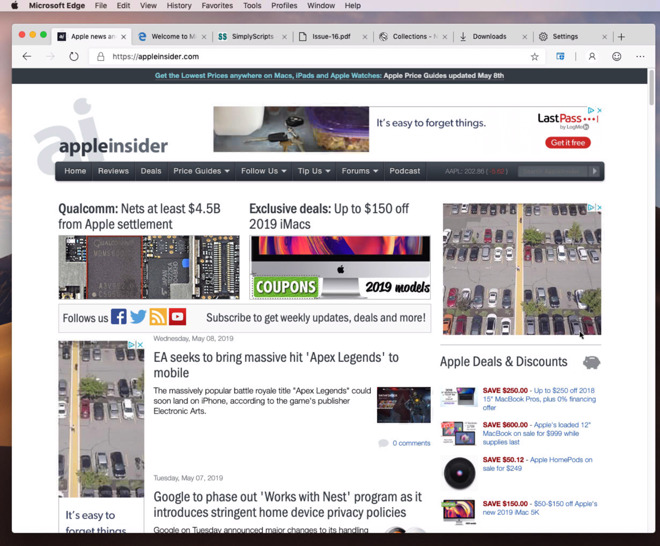Open the Tools menu
This screenshot has width=660, height=546.
pyautogui.click(x=252, y=5)
